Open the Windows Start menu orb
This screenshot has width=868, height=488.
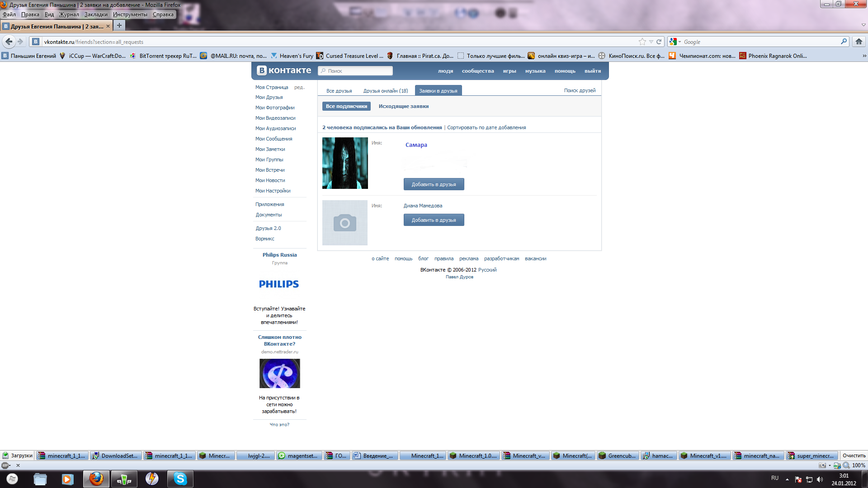pyautogui.click(x=12, y=479)
